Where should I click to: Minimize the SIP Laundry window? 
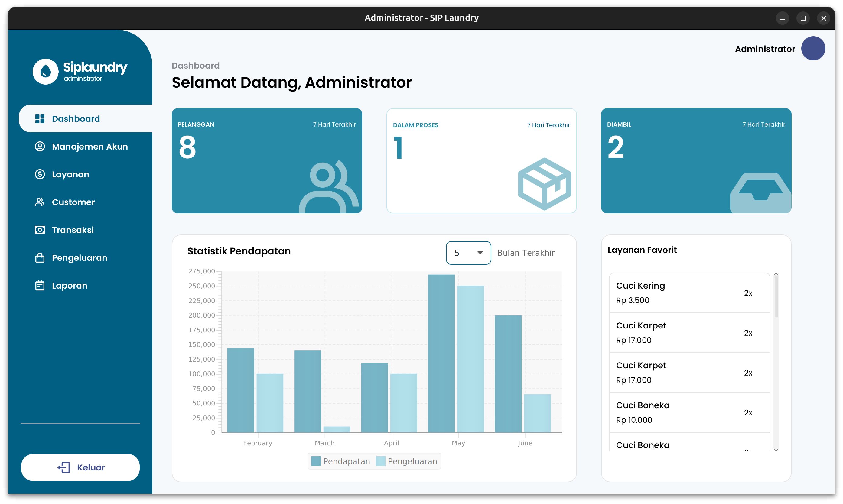pyautogui.click(x=782, y=18)
